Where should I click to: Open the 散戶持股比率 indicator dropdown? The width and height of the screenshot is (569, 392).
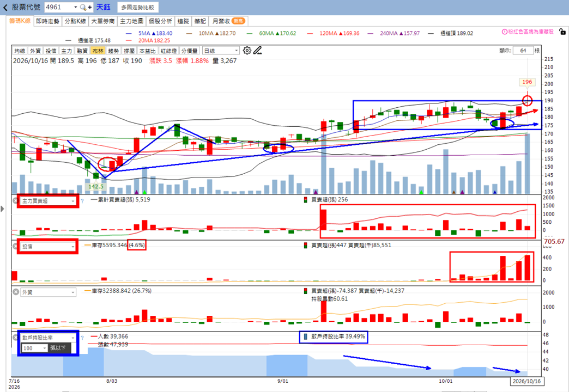tap(49, 338)
